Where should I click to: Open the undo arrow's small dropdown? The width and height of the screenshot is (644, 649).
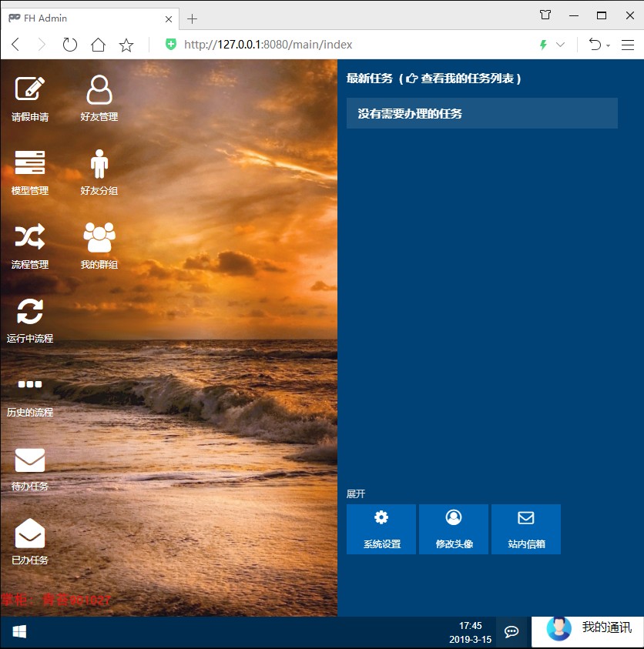(x=608, y=45)
